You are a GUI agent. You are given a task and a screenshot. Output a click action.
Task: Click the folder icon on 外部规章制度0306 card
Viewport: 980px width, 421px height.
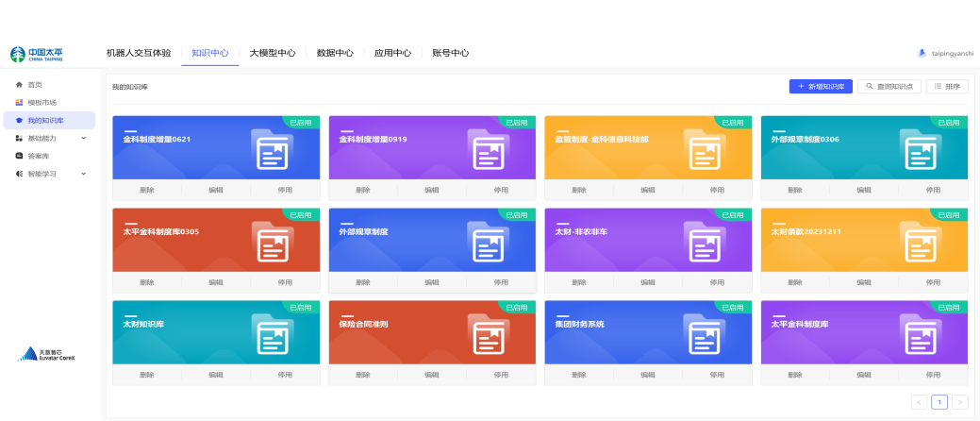[x=920, y=149]
